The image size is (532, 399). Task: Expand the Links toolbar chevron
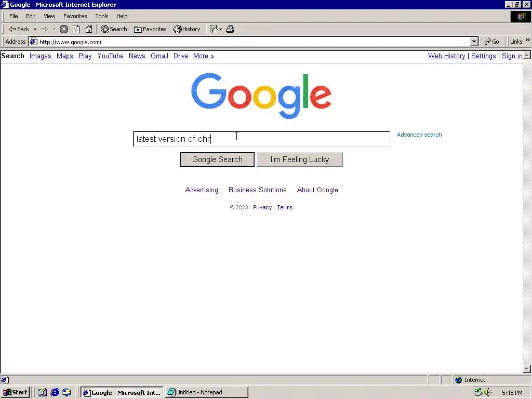(528, 40)
